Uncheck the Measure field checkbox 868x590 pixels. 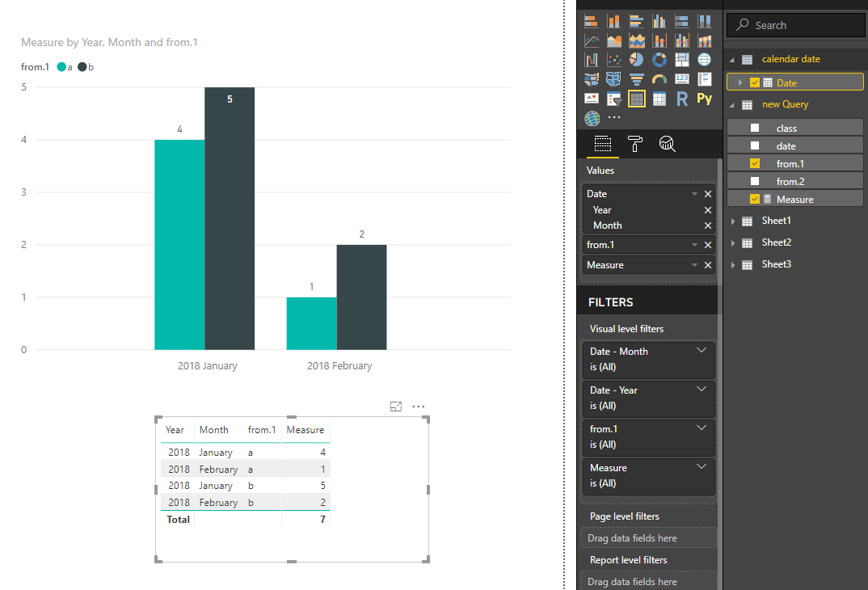(x=755, y=199)
